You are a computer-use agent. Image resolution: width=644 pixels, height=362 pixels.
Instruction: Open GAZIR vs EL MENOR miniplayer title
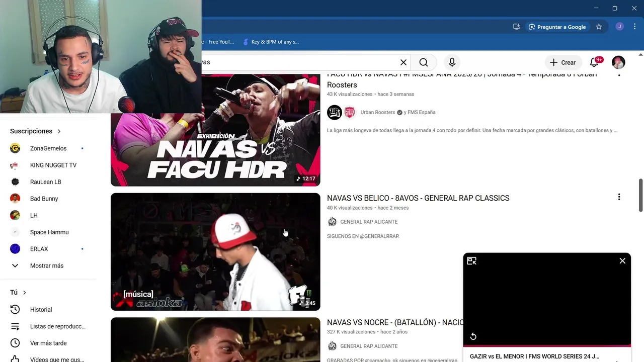[534, 356]
